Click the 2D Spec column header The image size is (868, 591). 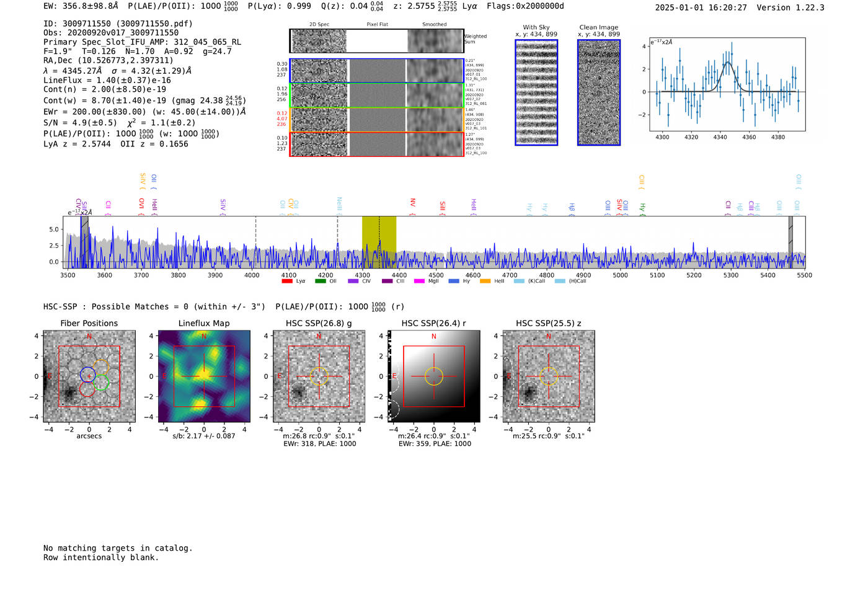[x=319, y=25]
